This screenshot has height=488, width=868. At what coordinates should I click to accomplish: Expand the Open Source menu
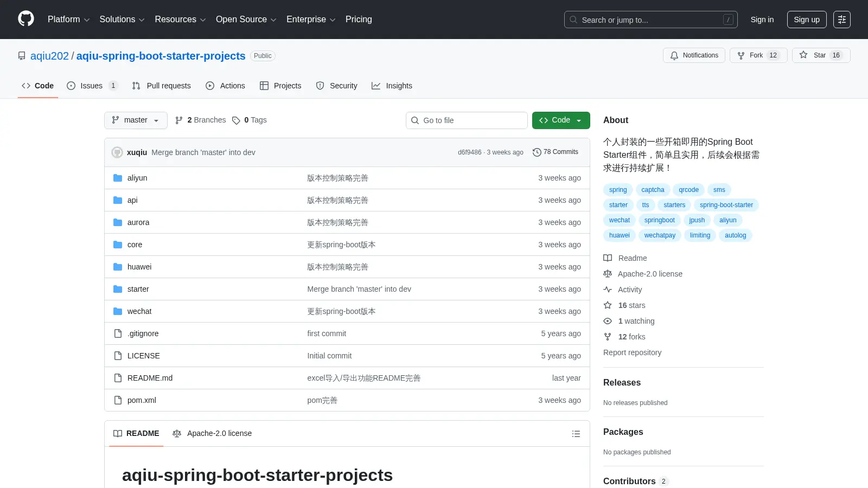[x=246, y=20]
